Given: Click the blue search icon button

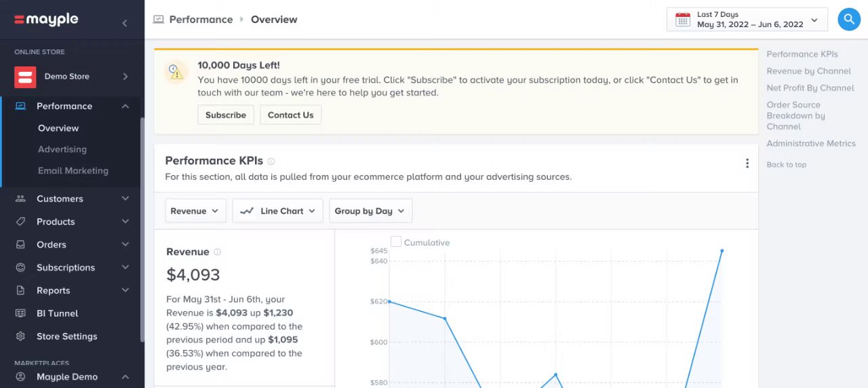Looking at the screenshot, I should click(x=849, y=20).
